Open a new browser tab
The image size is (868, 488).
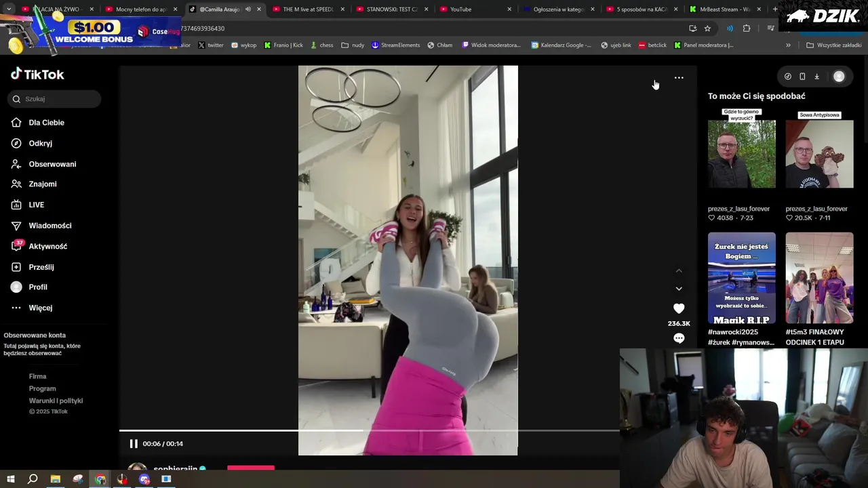(x=775, y=9)
